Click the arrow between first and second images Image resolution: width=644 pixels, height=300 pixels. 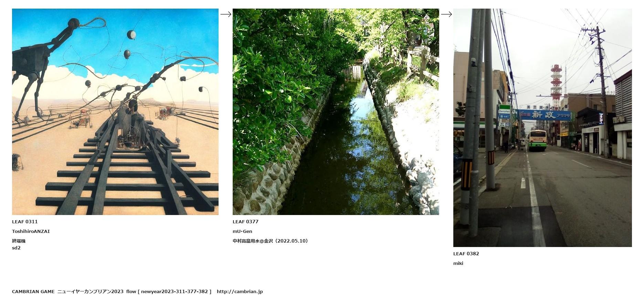pos(225,14)
